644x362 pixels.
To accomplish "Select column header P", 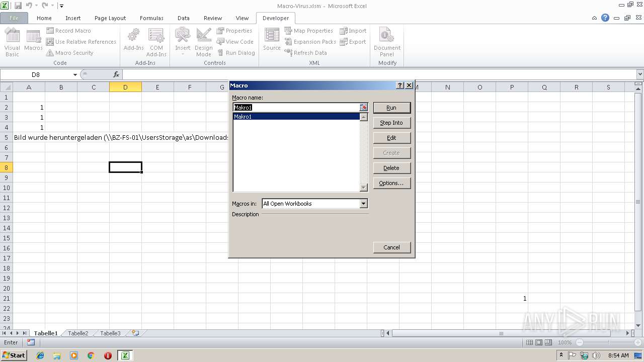I will [x=512, y=87].
